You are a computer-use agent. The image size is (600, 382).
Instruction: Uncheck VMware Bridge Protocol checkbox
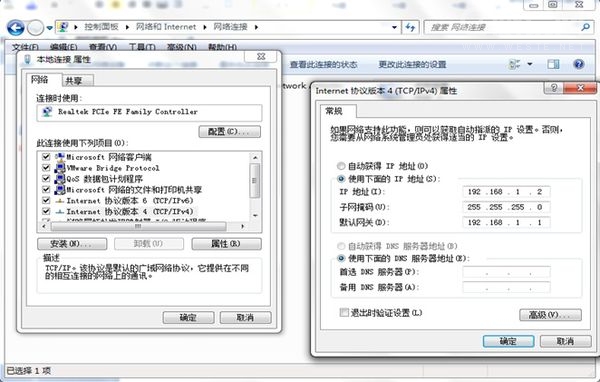click(46, 168)
